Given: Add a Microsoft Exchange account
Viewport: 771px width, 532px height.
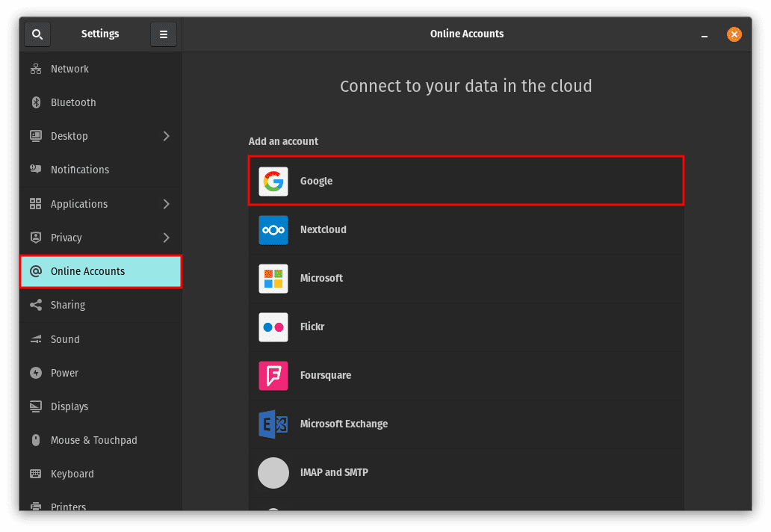Looking at the screenshot, I should coord(466,424).
